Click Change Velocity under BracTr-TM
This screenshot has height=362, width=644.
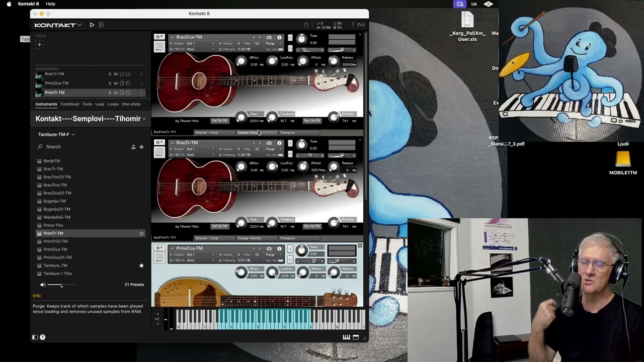[257, 238]
